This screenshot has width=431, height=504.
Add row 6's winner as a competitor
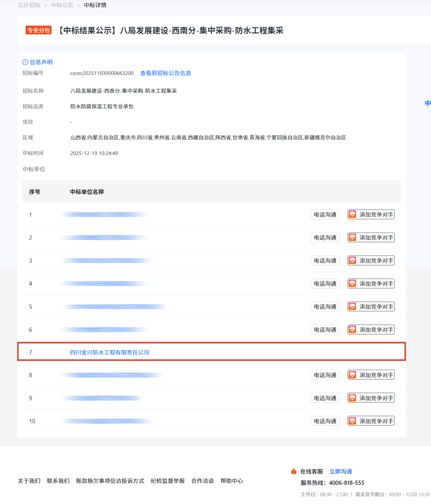click(371, 329)
